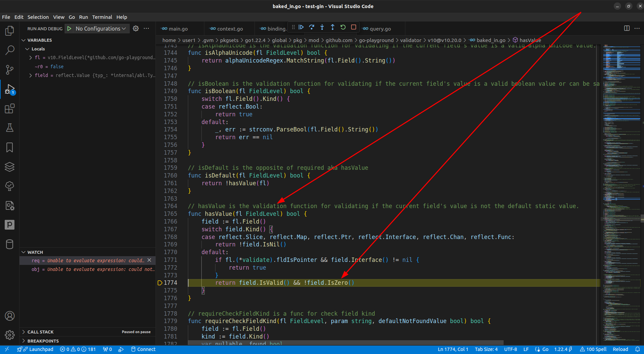This screenshot has width=644, height=354.
Task: Open Run and Debug more actions ellipsis
Action: click(x=146, y=29)
